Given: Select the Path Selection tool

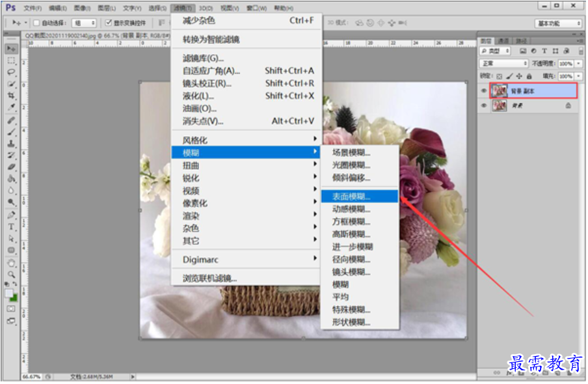Looking at the screenshot, I should click(11, 238).
